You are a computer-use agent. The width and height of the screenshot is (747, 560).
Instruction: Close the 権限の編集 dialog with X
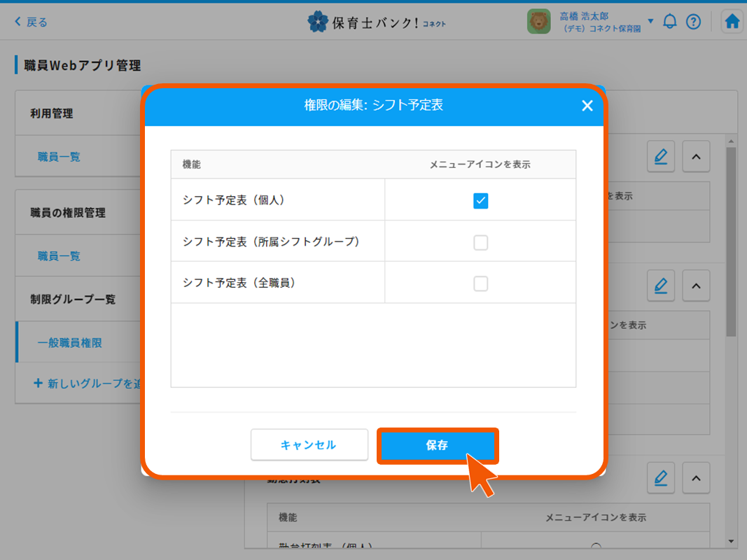pyautogui.click(x=587, y=106)
